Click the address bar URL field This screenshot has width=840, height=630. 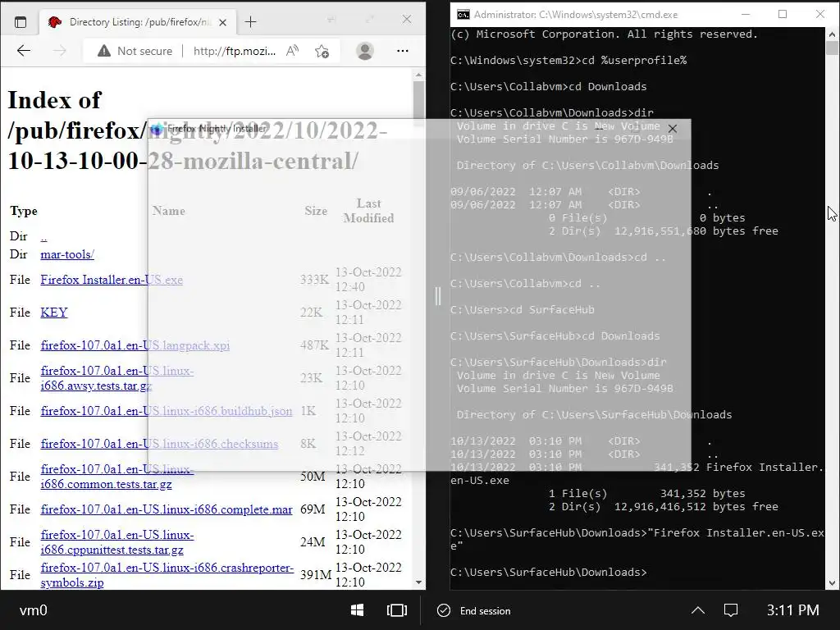(235, 51)
